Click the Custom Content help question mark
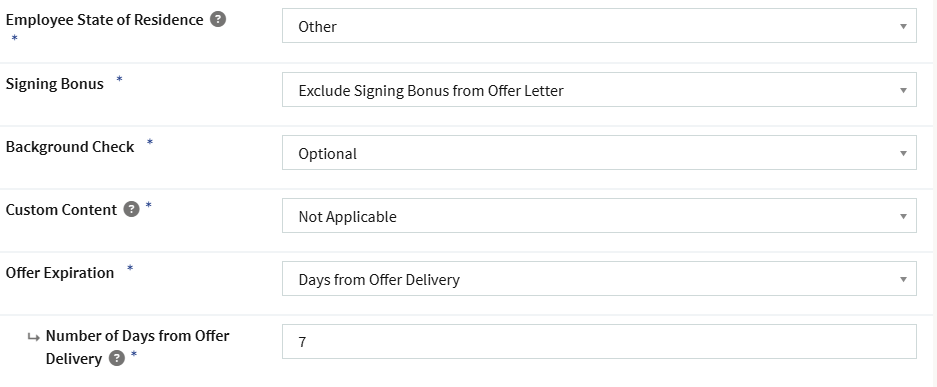This screenshot has width=937, height=387. click(x=131, y=209)
